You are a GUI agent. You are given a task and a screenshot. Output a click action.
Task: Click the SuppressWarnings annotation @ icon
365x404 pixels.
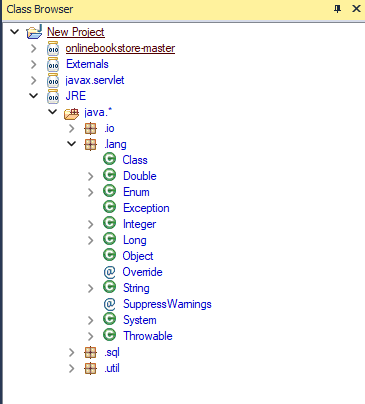pyautogui.click(x=109, y=304)
